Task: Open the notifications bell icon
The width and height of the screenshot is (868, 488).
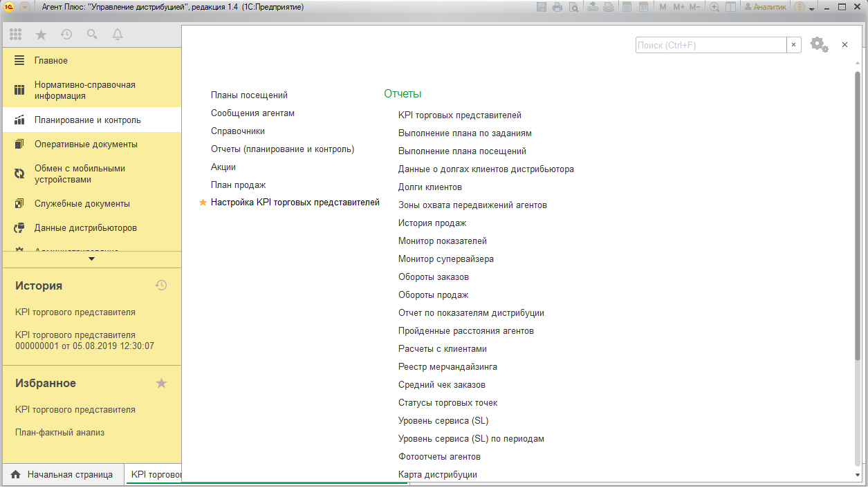Action: coord(118,34)
